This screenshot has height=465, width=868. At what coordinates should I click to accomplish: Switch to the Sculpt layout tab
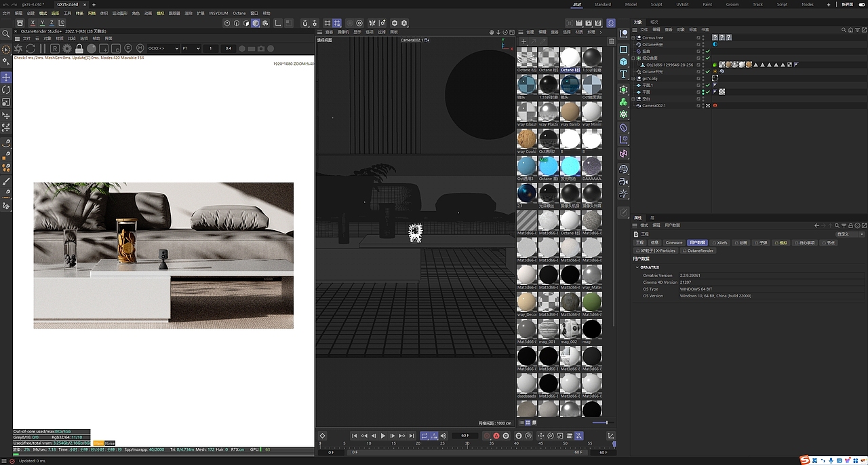pyautogui.click(x=656, y=4)
